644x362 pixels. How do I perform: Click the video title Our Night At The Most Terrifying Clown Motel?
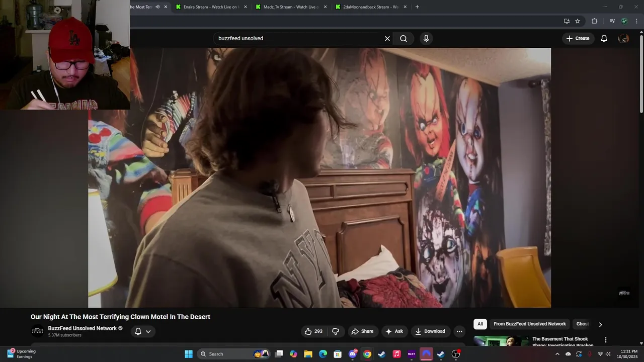tap(120, 317)
